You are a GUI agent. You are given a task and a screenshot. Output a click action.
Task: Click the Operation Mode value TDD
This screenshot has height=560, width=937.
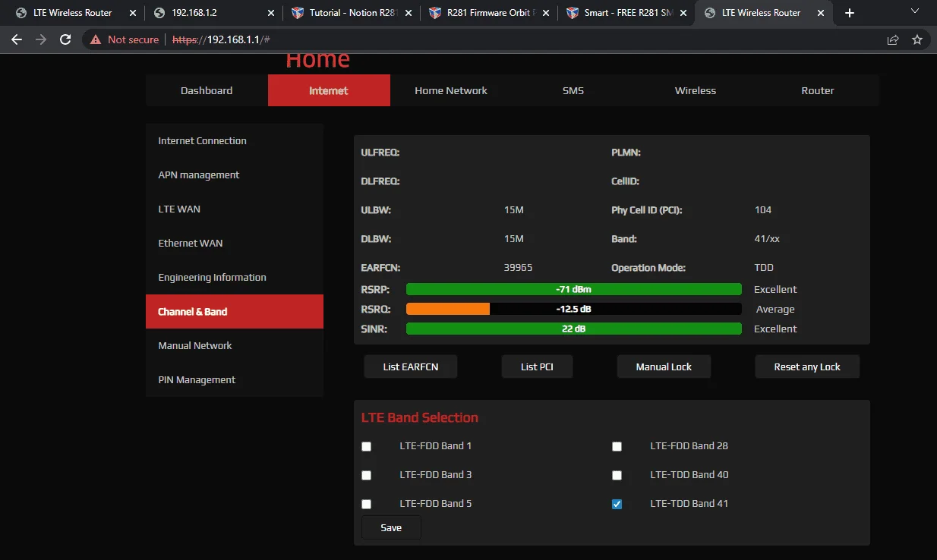[x=764, y=268]
